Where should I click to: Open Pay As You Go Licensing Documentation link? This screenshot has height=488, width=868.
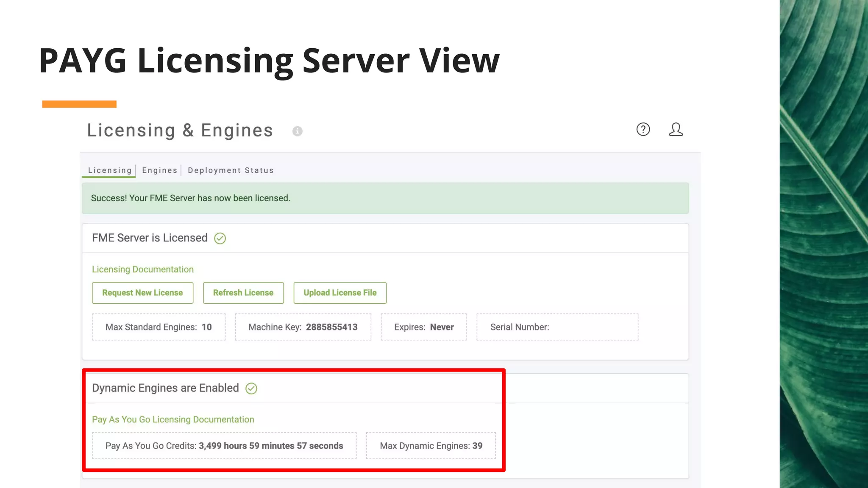click(173, 419)
